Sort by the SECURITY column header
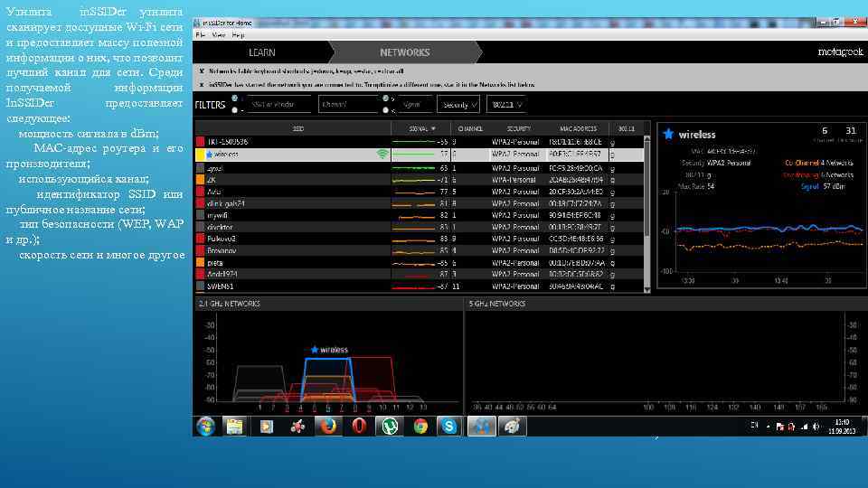Viewport: 868px width, 488px height. (x=519, y=128)
